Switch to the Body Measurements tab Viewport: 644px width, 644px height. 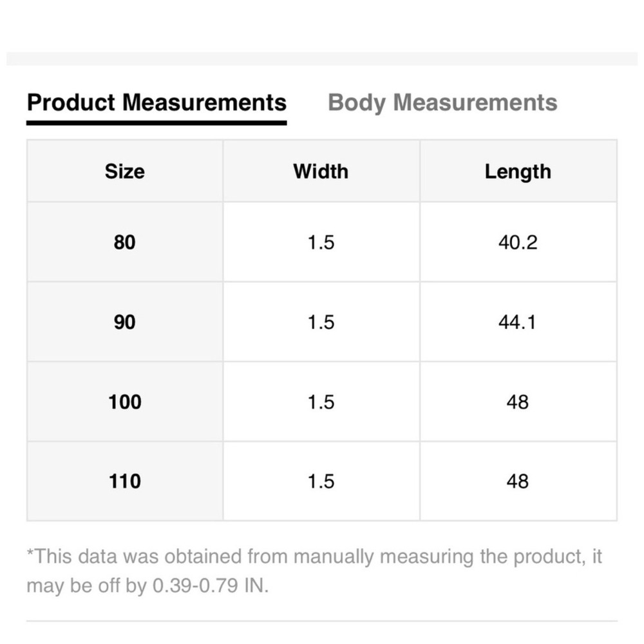[x=442, y=102]
